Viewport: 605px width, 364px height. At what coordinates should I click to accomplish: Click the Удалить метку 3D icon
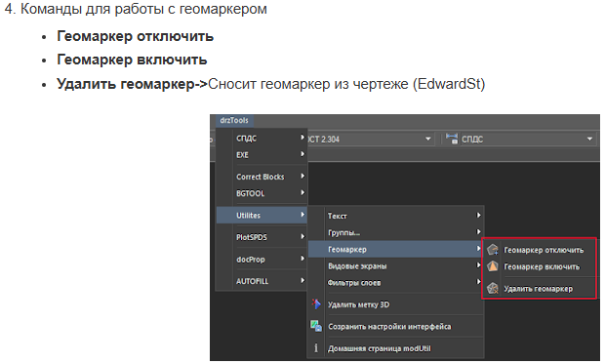[x=316, y=304]
